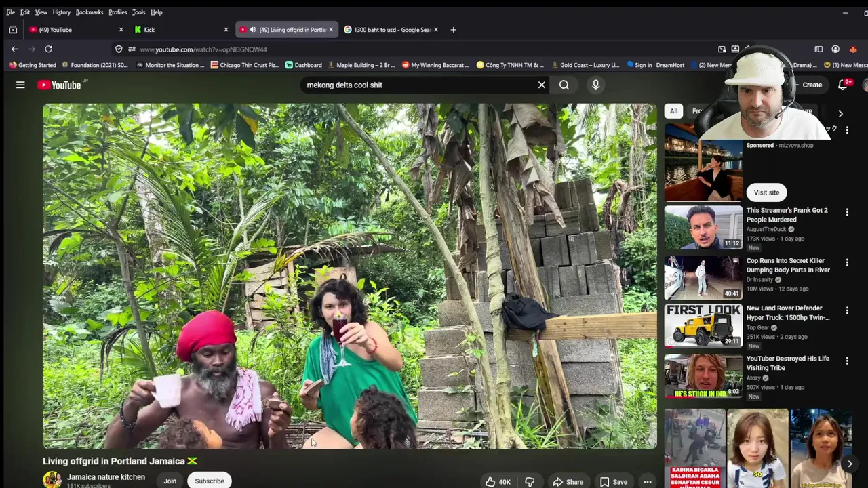Open the Jamaica nature kitchen channel name
The image size is (868, 488).
pos(106,477)
